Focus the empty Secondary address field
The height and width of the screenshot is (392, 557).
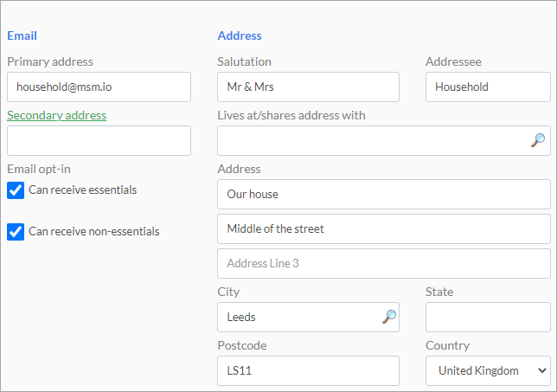point(99,140)
